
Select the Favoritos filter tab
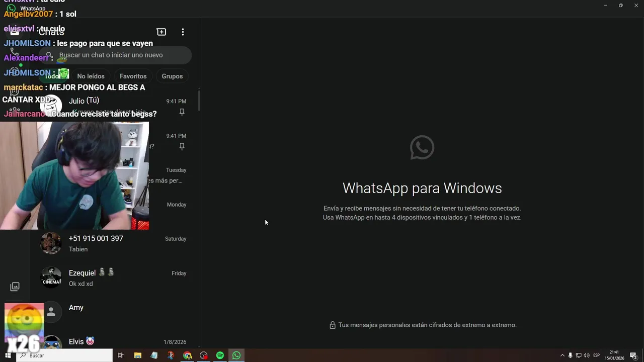click(x=133, y=76)
